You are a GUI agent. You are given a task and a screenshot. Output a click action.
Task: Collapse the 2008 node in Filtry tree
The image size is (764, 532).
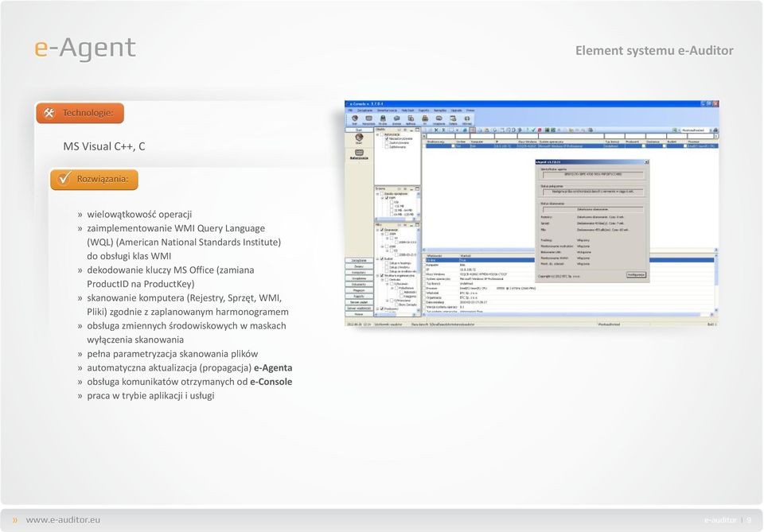[x=383, y=247]
